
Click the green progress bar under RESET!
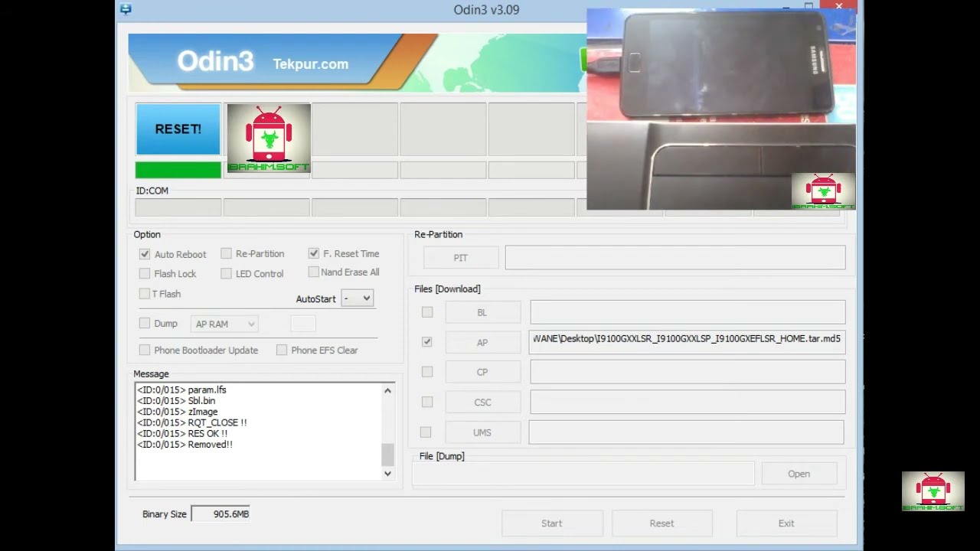click(178, 170)
